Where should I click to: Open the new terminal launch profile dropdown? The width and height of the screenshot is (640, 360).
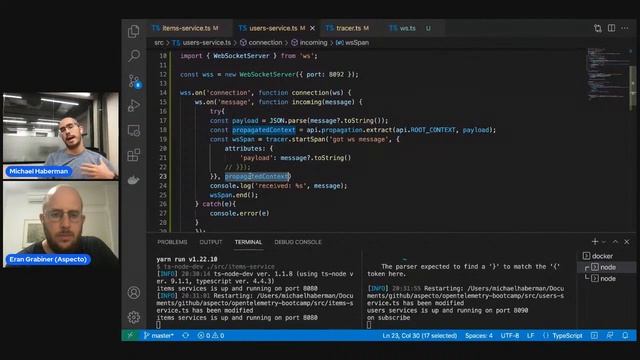(604, 242)
